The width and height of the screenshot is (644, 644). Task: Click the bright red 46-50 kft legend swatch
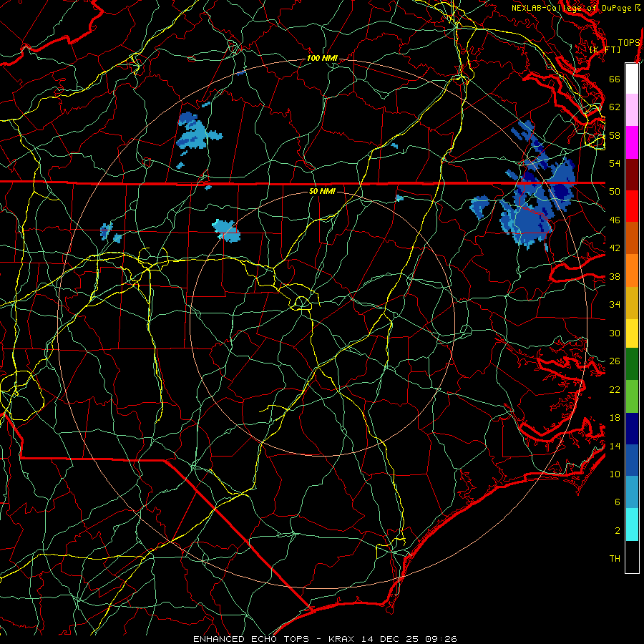pyautogui.click(x=632, y=206)
